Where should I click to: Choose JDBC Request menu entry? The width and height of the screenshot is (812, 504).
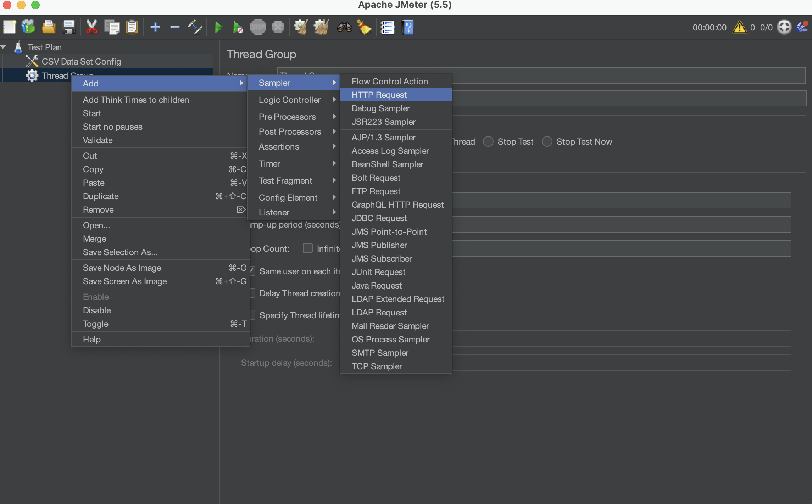point(396,218)
